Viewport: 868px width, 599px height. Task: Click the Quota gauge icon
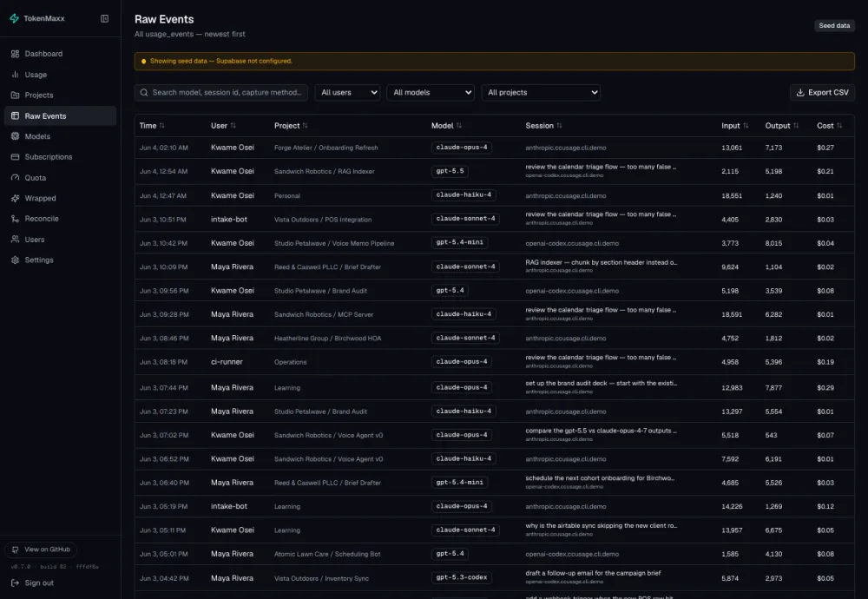15,178
